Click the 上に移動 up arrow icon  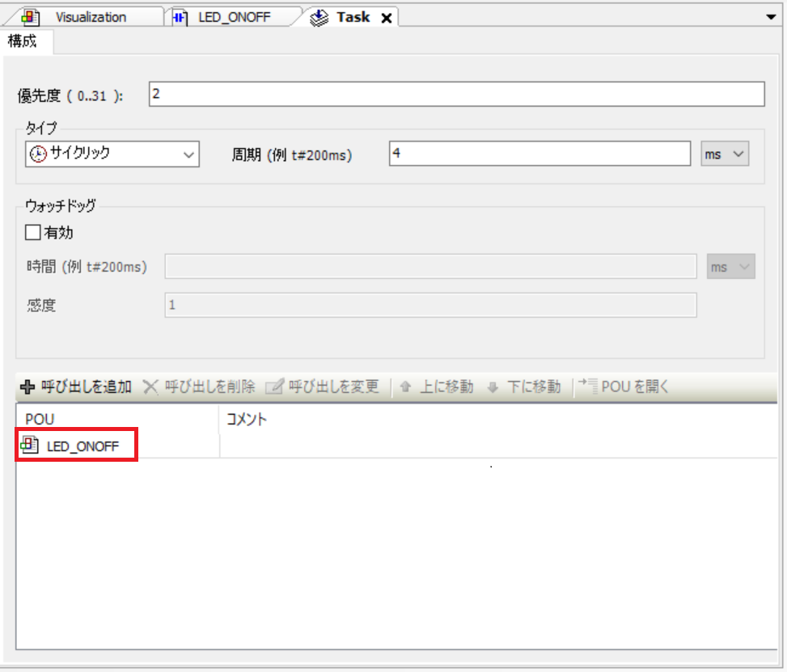[405, 387]
